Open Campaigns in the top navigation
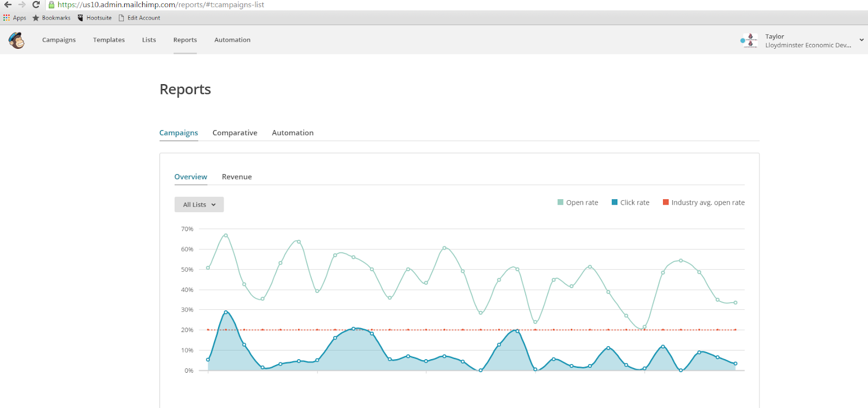Viewport: 868px width, 408px height. (59, 40)
